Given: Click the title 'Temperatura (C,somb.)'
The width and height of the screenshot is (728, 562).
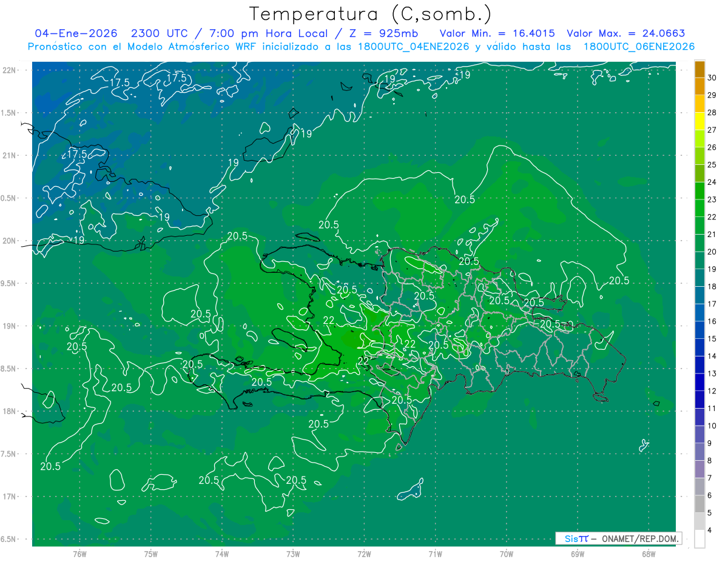Looking at the screenshot, I should pyautogui.click(x=371, y=14).
